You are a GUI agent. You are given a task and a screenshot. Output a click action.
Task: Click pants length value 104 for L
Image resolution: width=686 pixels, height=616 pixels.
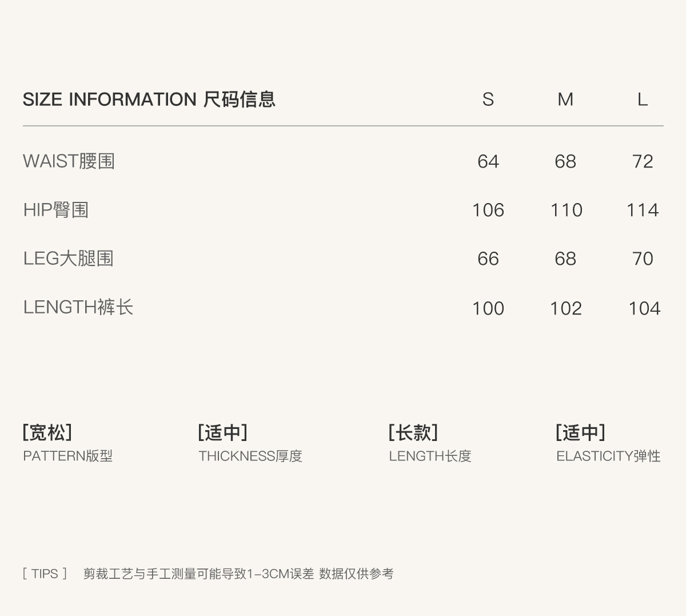pos(644,308)
